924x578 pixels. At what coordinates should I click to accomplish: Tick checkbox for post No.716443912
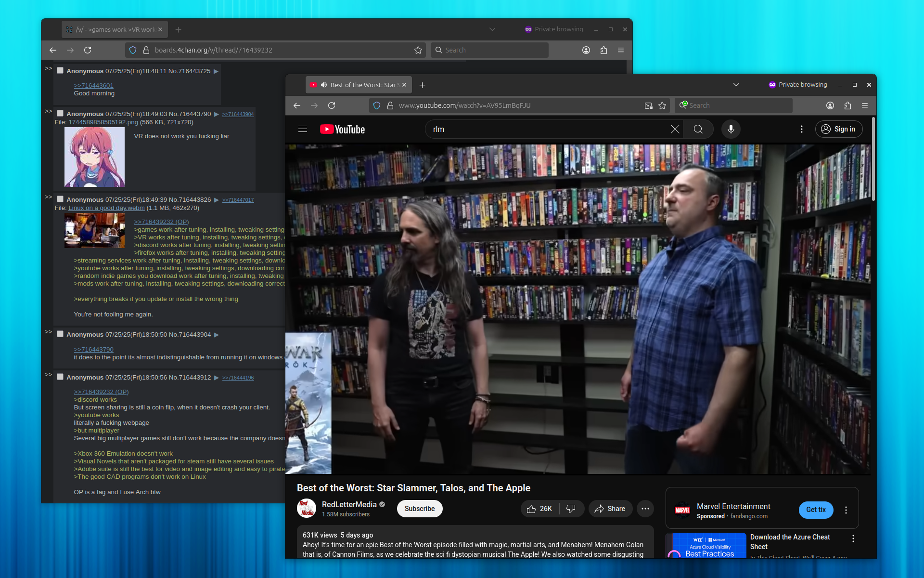[x=60, y=377]
